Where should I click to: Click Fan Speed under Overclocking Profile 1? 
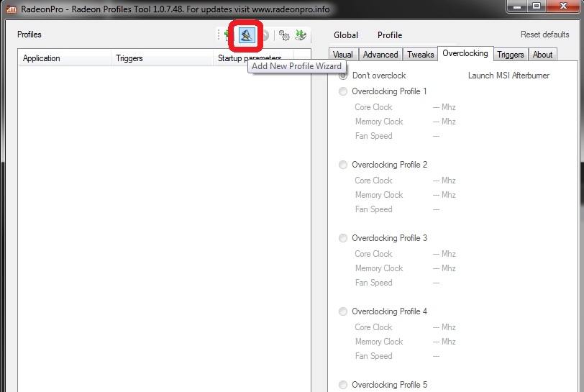373,136
